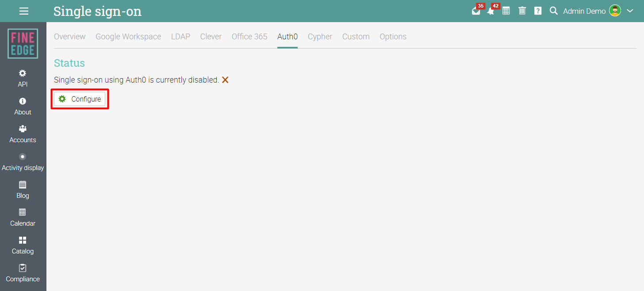Open the trash bin icon

522,11
